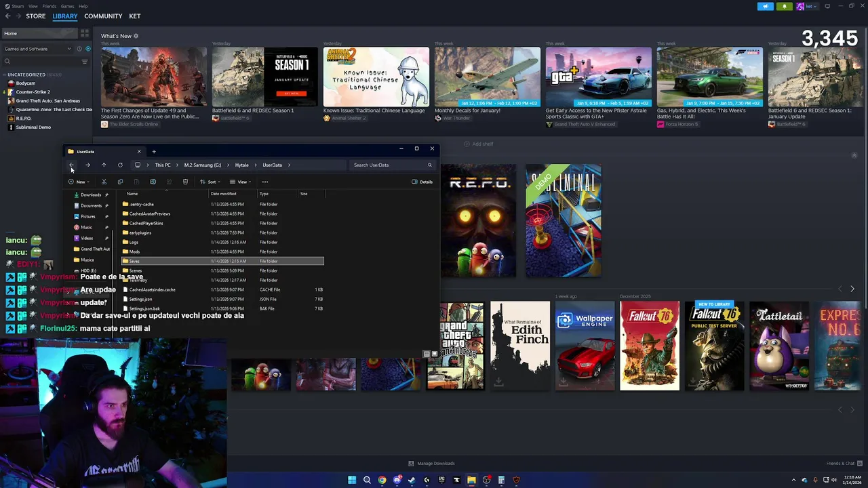Go to Steam COMMUNITY tab
The image size is (868, 488).
click(x=103, y=16)
